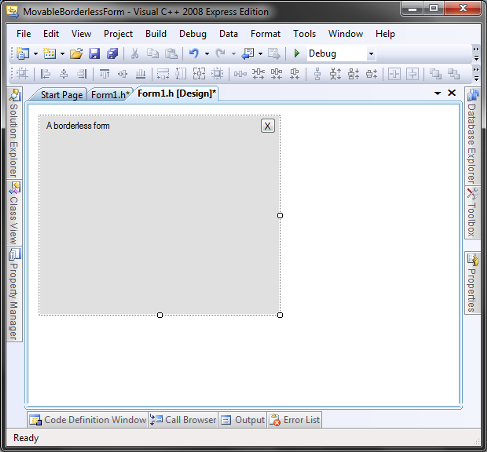Show the Output panel
The height and width of the screenshot is (452, 487).
pyautogui.click(x=243, y=420)
